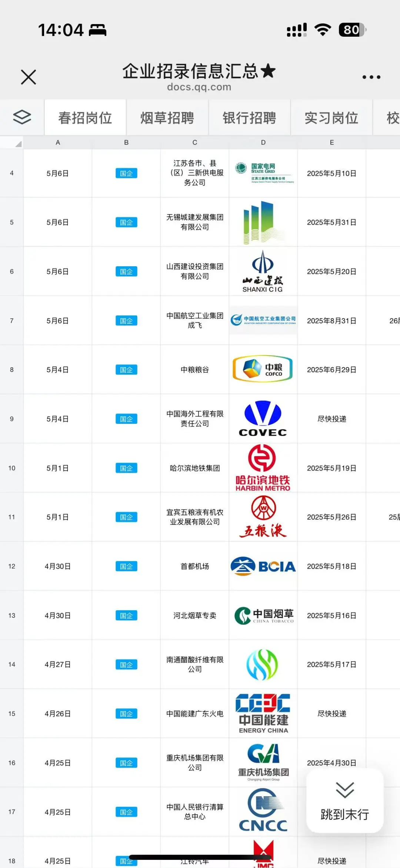400x868 pixels.
Task: Tap the SHANXI CIG logo
Action: pos(263,271)
